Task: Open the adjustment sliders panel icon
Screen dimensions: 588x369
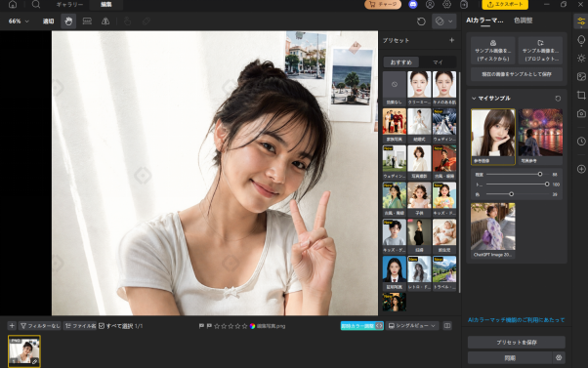Action: click(x=581, y=21)
